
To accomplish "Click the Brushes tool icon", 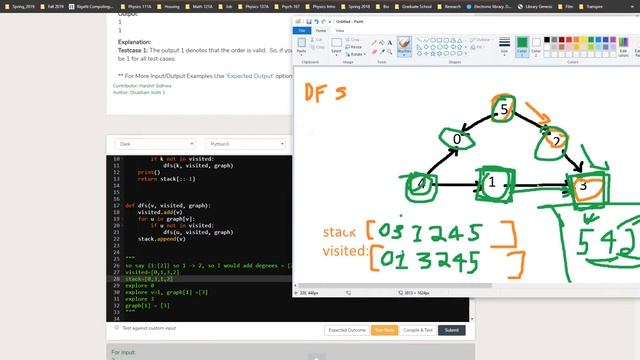I will coord(404,43).
